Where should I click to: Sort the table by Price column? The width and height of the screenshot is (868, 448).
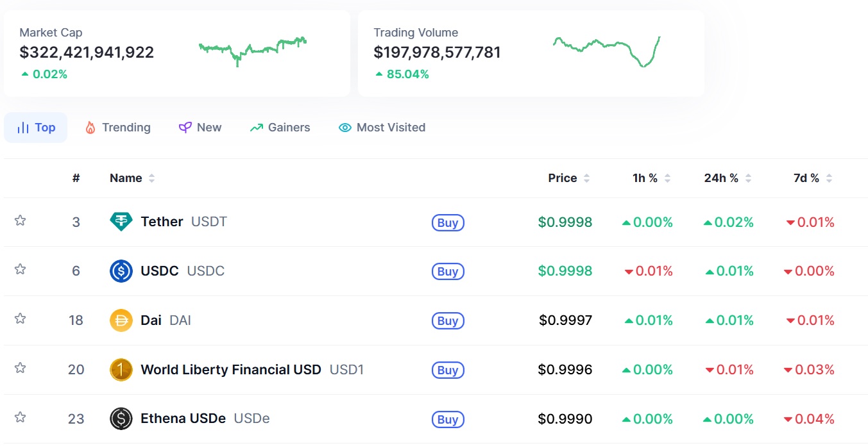coord(568,178)
